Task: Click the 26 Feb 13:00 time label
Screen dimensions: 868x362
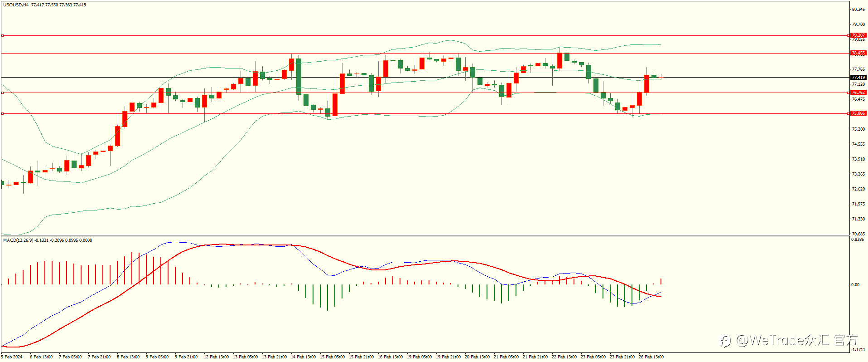Action: pyautogui.click(x=651, y=357)
